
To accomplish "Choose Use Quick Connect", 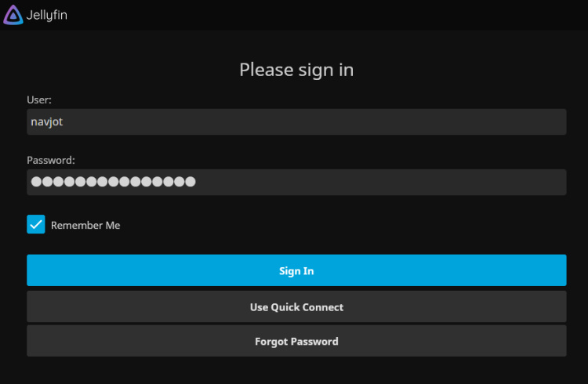I will [x=296, y=306].
